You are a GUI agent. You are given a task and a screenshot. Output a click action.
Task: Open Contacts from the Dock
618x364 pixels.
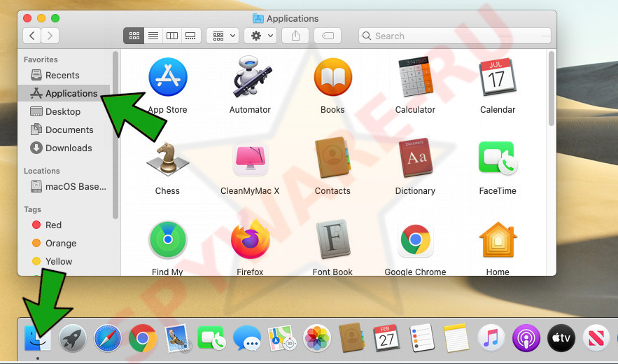[x=351, y=338]
